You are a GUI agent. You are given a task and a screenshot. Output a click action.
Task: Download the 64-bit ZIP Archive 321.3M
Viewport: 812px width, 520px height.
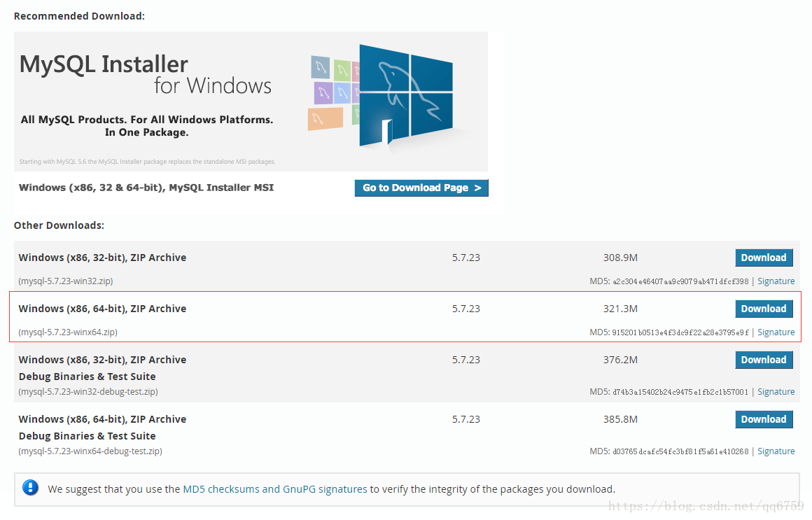[x=764, y=309]
